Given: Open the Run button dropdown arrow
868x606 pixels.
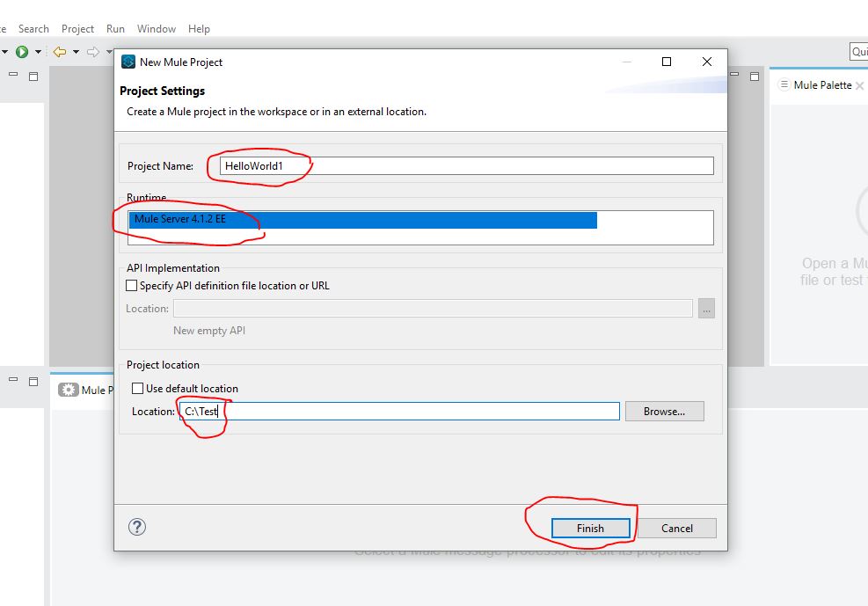Looking at the screenshot, I should pos(38,52).
